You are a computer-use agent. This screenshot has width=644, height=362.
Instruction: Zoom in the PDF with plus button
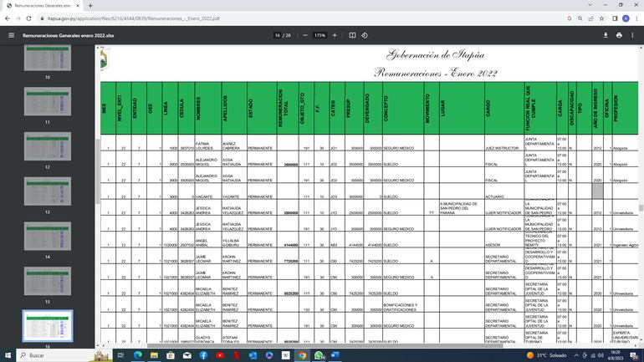(x=335, y=35)
